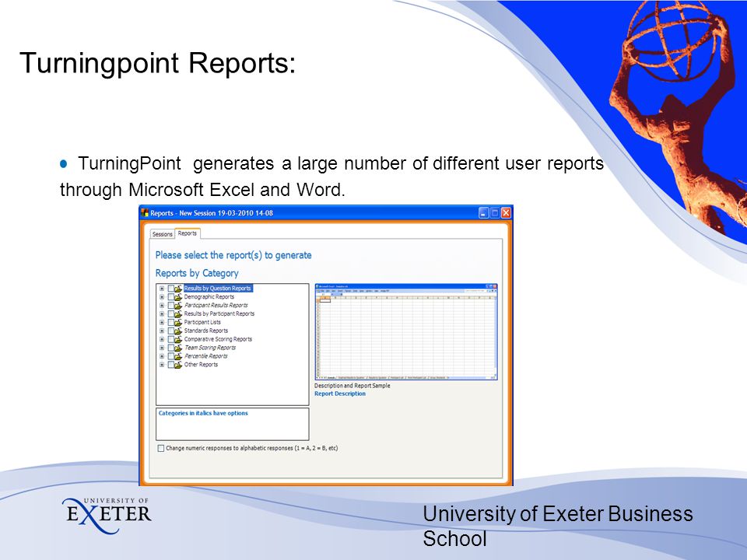Expand Participant Lists category

pyautogui.click(x=162, y=322)
